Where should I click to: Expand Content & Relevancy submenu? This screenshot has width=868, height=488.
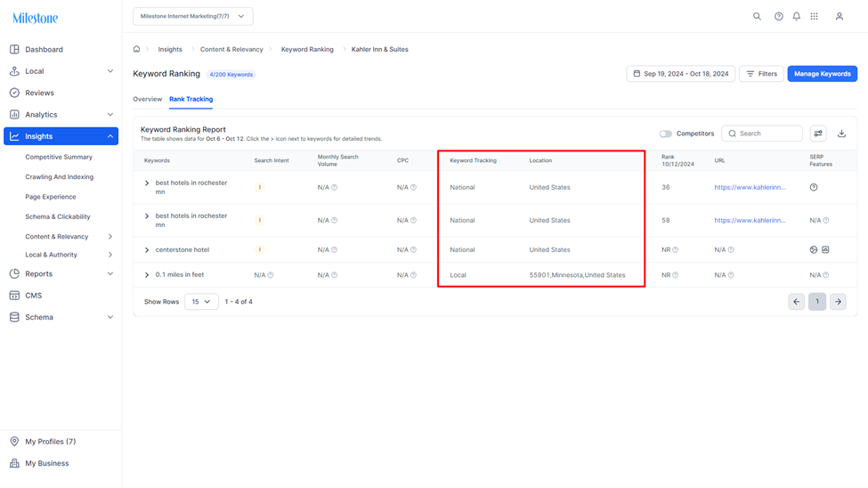pos(110,237)
